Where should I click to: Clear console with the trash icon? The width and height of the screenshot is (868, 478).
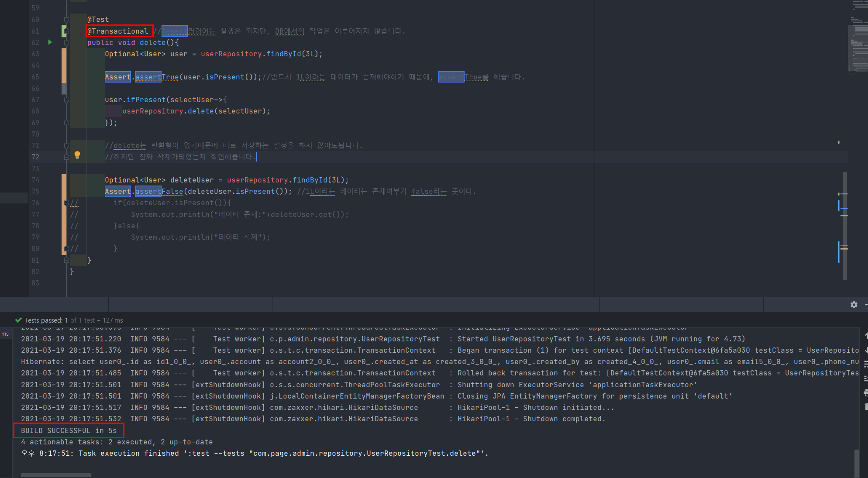(x=865, y=407)
